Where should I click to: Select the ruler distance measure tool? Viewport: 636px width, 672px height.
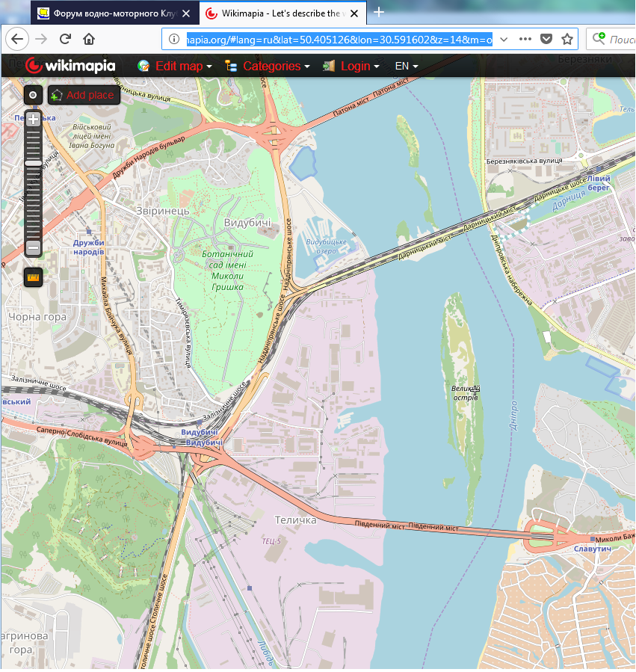33,277
